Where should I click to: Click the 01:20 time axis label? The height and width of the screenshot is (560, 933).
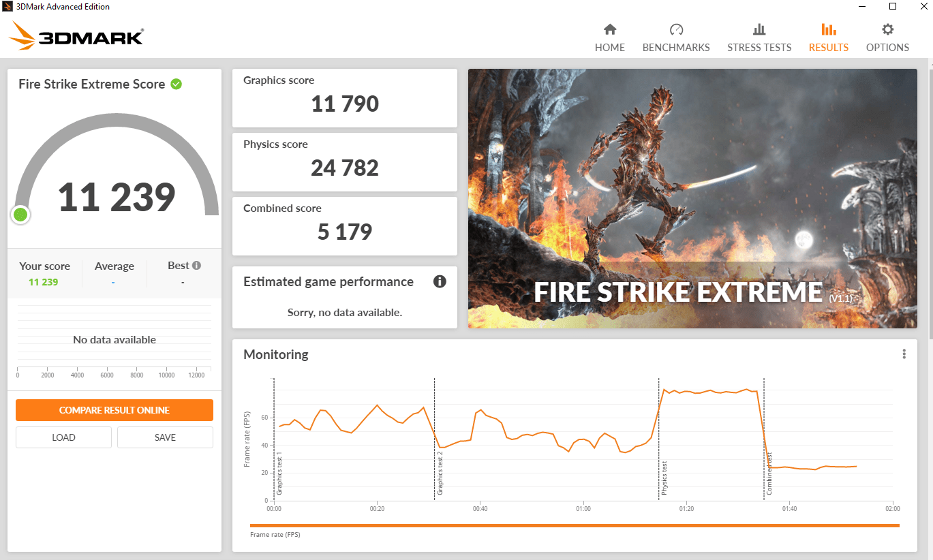pos(686,509)
